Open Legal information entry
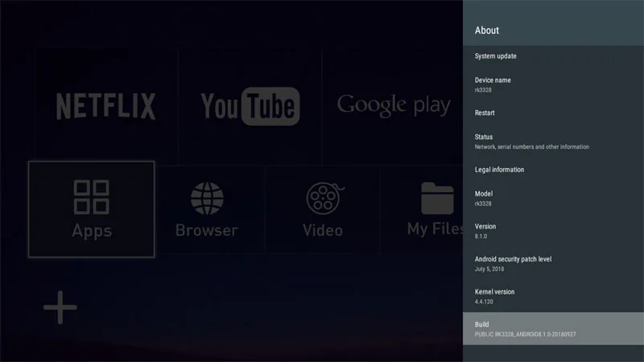Image resolution: width=644 pixels, height=362 pixels. click(x=553, y=170)
